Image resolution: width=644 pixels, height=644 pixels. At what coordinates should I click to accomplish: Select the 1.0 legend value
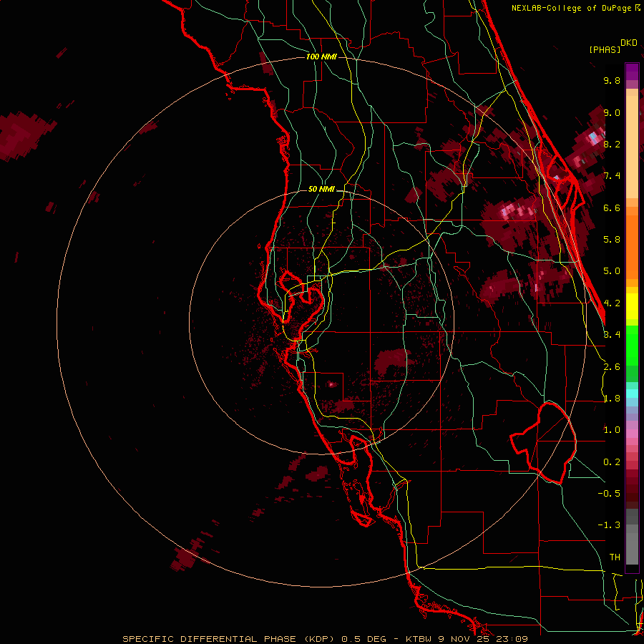pyautogui.click(x=612, y=430)
